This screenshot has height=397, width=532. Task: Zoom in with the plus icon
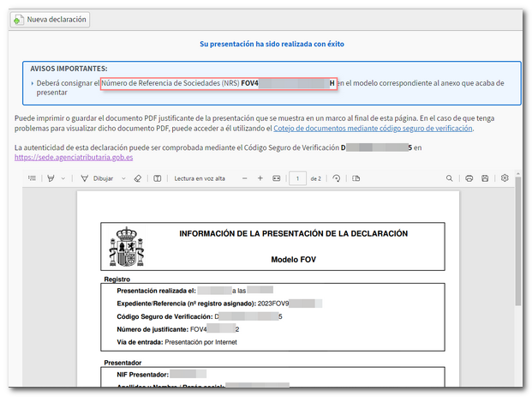[x=260, y=178]
